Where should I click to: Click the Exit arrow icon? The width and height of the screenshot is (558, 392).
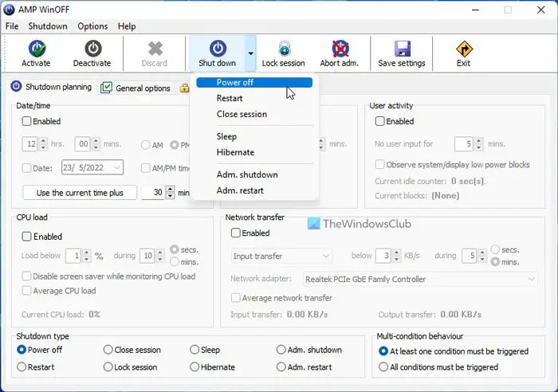coord(464,49)
